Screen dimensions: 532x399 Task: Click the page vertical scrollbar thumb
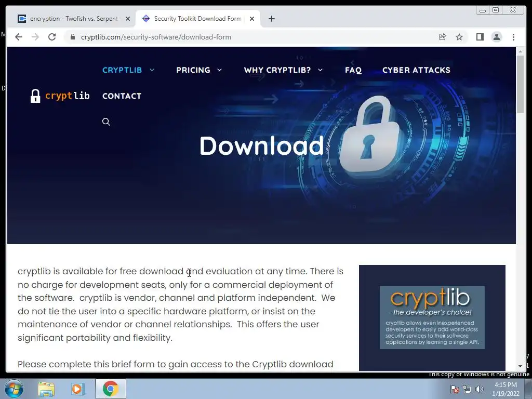520,84
